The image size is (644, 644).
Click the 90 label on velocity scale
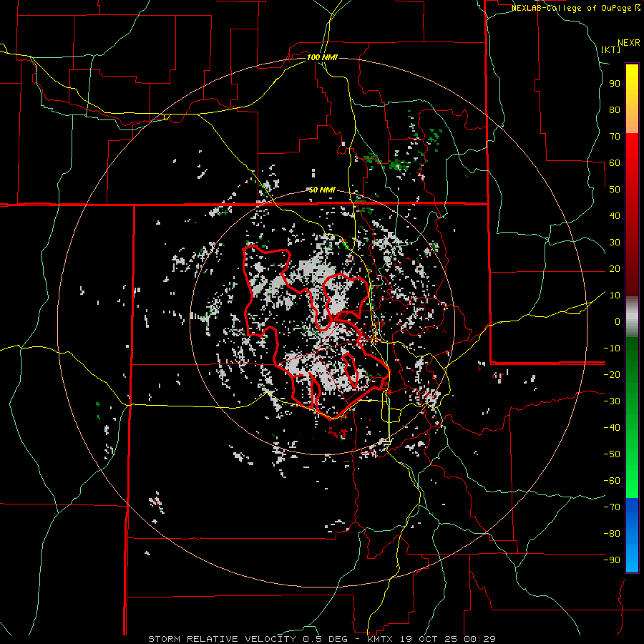click(x=614, y=83)
